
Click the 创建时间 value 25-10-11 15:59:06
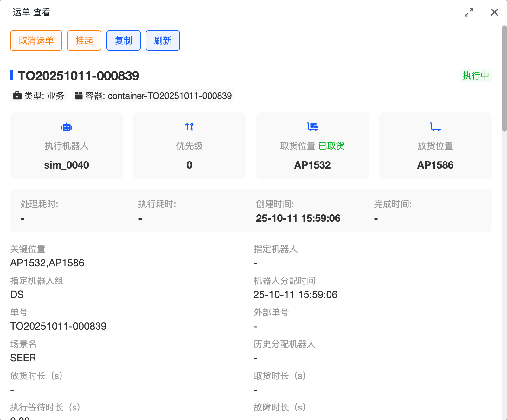pyautogui.click(x=298, y=218)
